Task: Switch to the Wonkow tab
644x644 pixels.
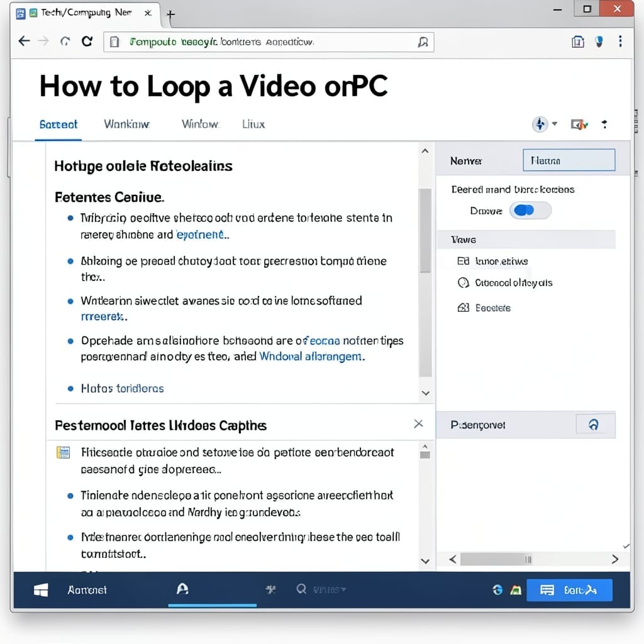Action: [127, 124]
